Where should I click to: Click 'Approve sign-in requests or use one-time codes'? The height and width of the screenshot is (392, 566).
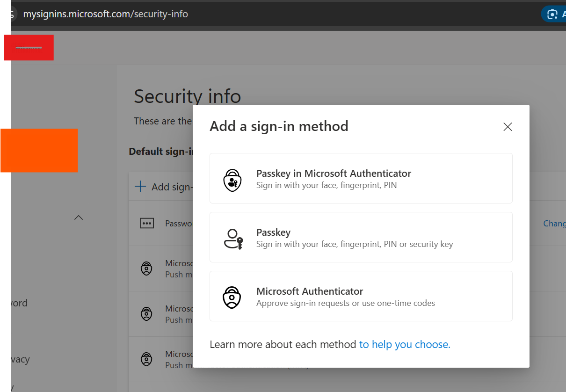click(x=346, y=303)
